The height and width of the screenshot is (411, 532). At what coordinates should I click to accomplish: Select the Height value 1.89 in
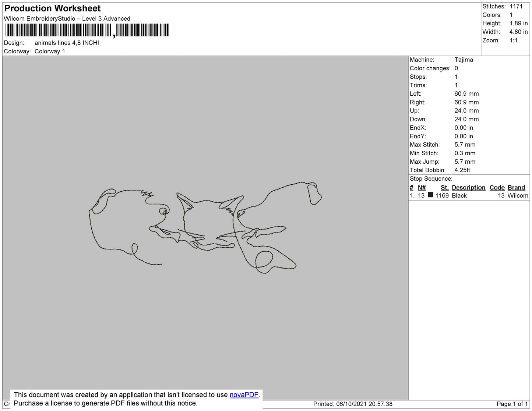coord(518,23)
